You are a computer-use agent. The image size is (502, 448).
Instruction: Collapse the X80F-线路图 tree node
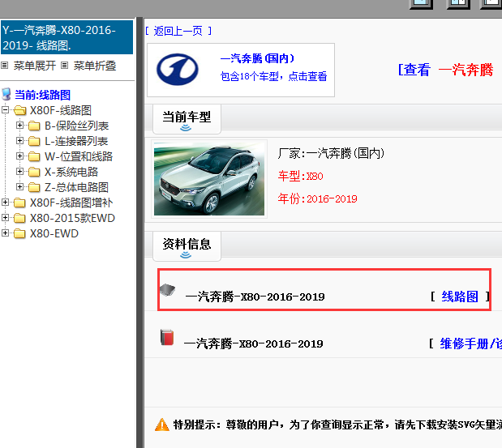click(5, 110)
